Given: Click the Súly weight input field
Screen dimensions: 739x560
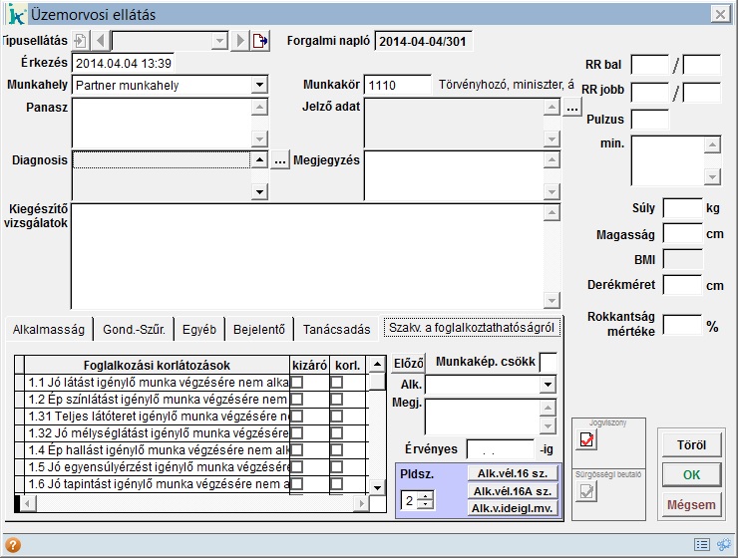Looking at the screenshot, I should [682, 208].
